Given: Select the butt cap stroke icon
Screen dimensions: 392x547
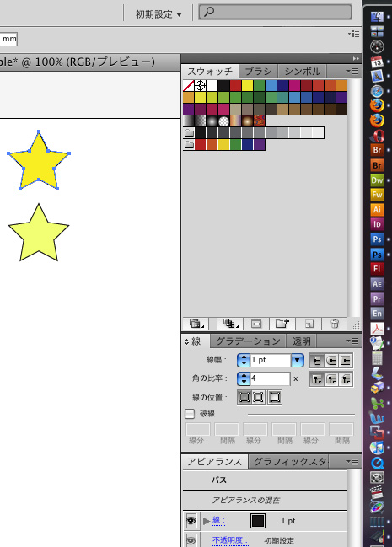Looking at the screenshot, I should click(317, 361).
